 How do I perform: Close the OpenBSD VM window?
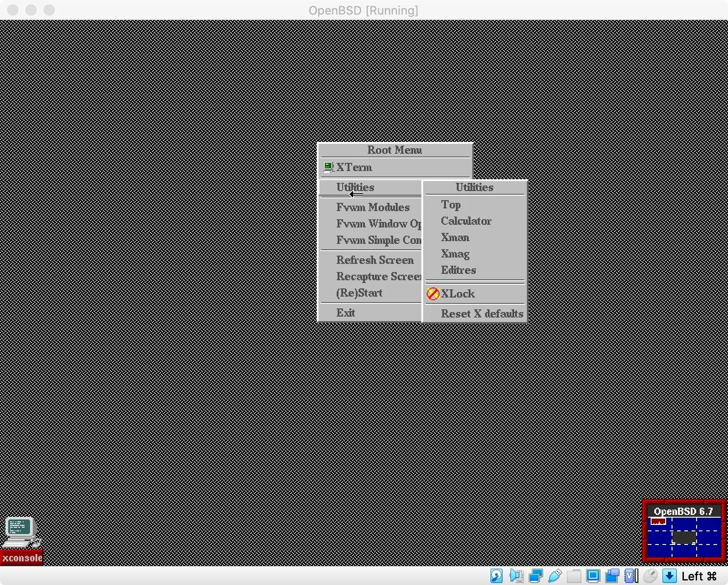[13, 10]
